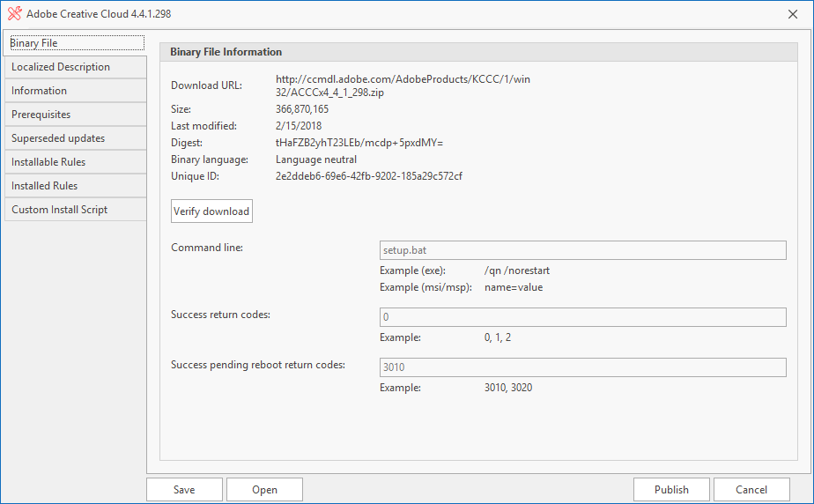Close the Adobe Creative Cloud dialog
The height and width of the screenshot is (504, 814).
(793, 14)
